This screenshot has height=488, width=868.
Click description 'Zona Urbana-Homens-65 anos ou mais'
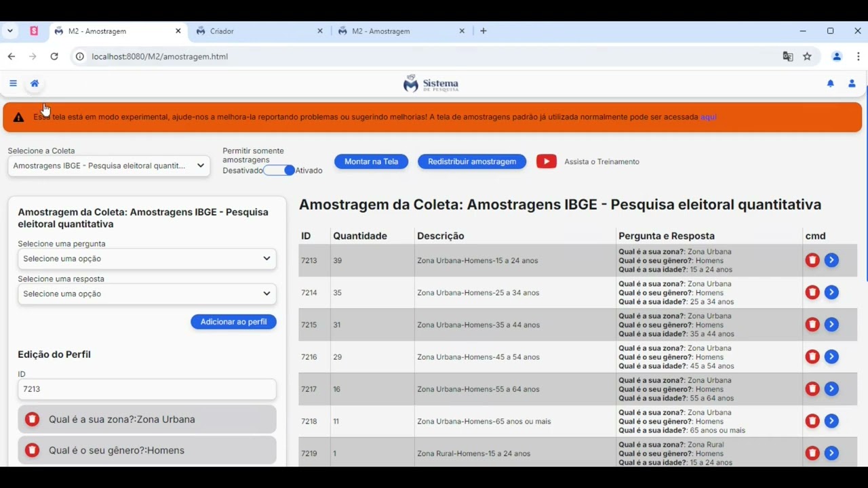484,422
